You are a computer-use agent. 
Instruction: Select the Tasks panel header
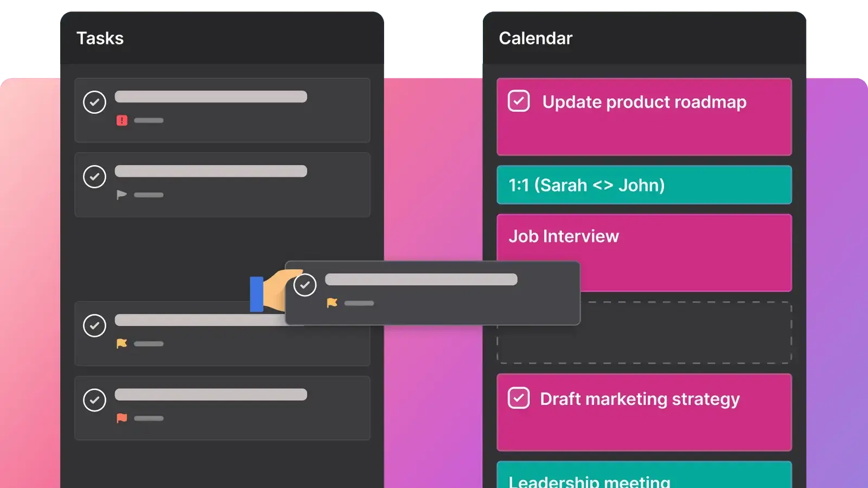click(100, 38)
